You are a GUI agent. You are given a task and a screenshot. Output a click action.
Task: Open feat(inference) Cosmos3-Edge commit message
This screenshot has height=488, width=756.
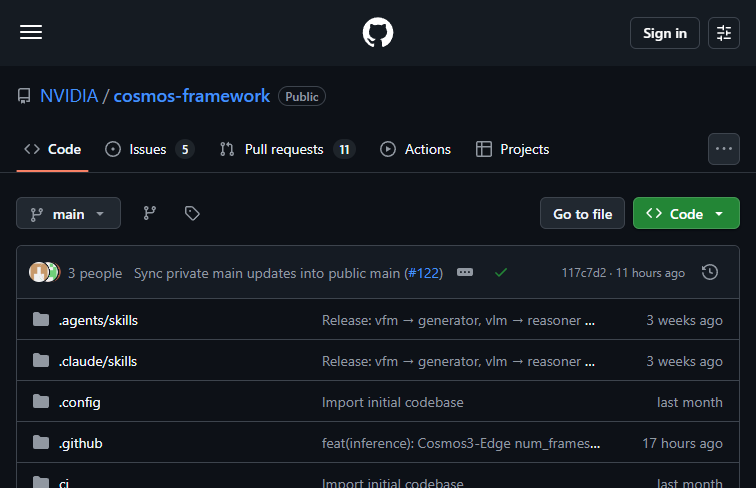461,443
